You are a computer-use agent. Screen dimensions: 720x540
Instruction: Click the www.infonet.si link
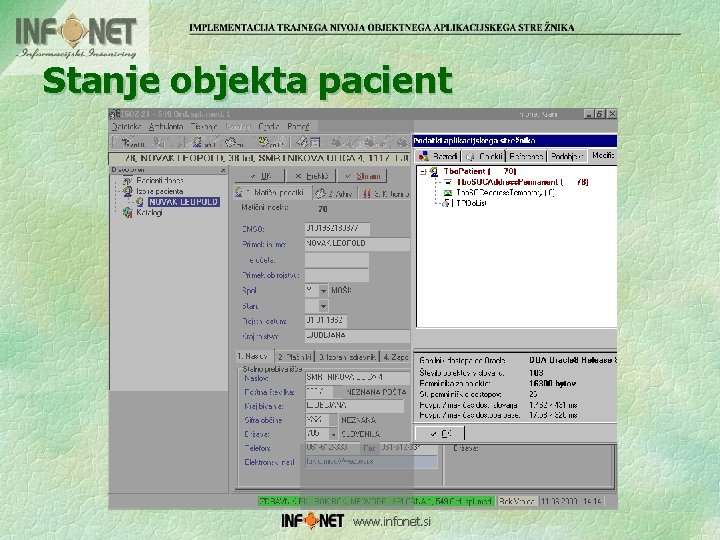(x=392, y=522)
